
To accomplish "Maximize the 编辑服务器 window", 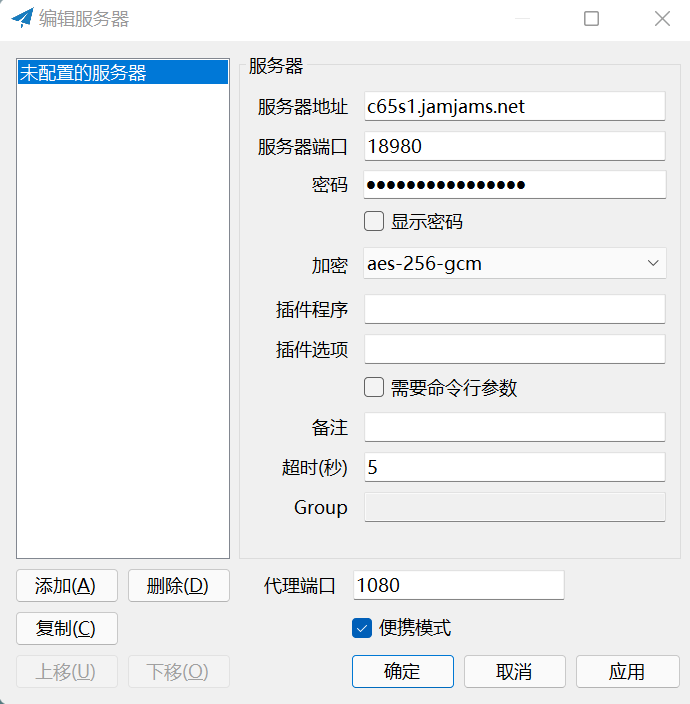I will click(x=591, y=18).
